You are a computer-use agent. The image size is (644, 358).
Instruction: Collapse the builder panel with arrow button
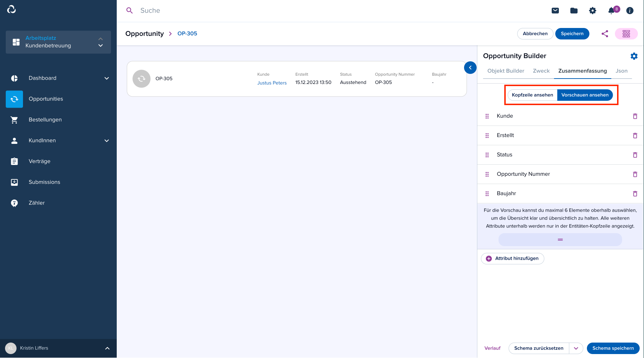pos(470,68)
